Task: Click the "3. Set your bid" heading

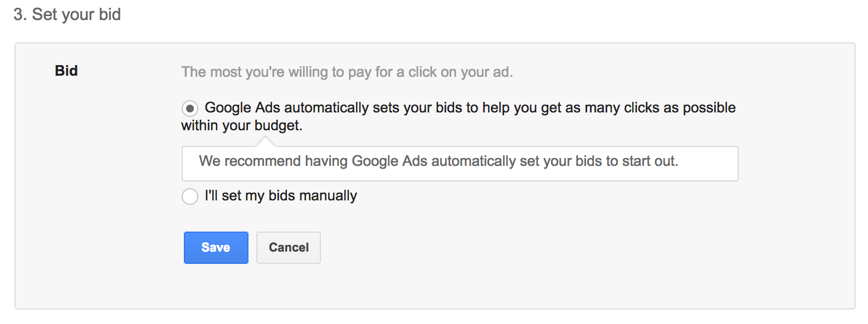Action: click(x=67, y=14)
